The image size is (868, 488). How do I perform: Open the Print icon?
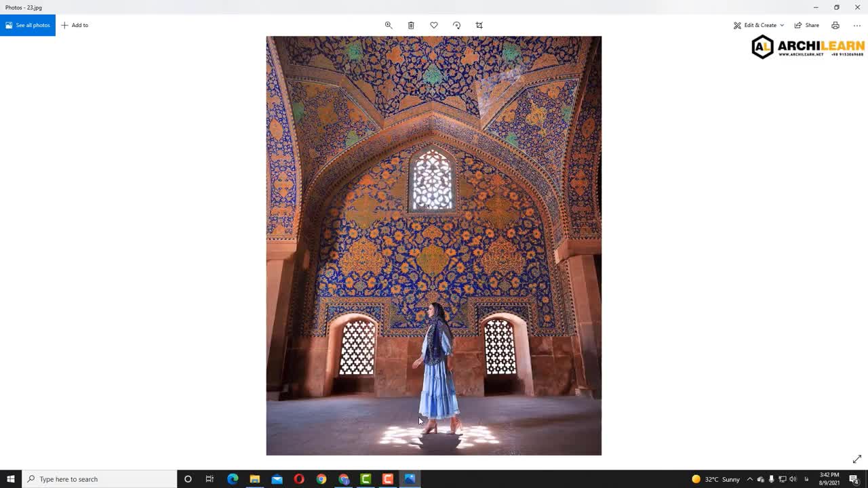(835, 25)
